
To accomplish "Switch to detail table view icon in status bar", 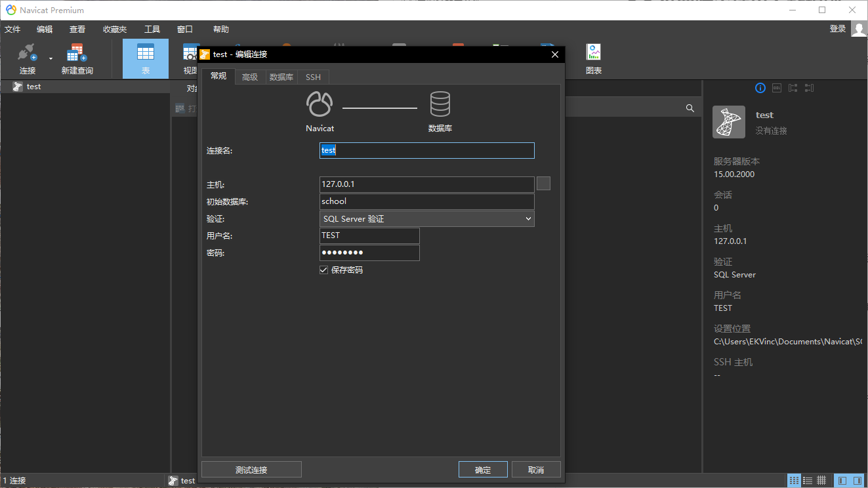I will 821,481.
